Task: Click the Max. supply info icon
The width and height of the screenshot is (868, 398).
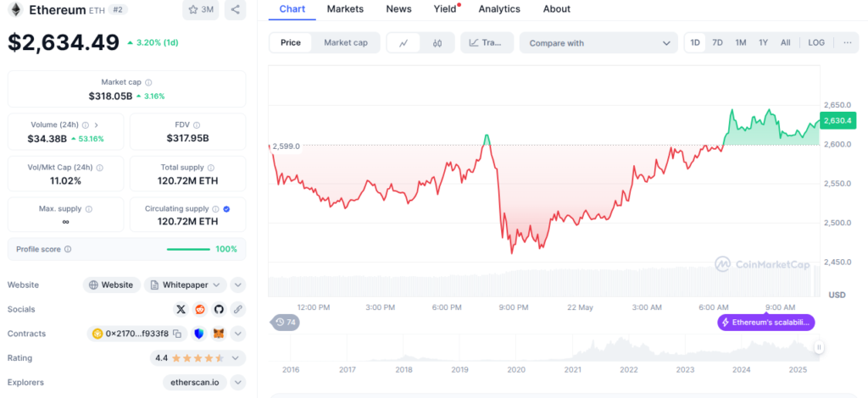Action: tap(89, 209)
